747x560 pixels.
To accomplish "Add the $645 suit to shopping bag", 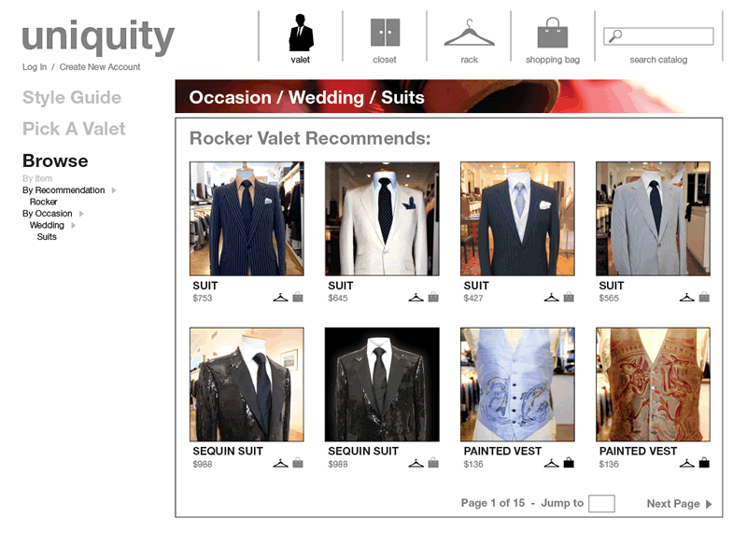I will coord(433,297).
